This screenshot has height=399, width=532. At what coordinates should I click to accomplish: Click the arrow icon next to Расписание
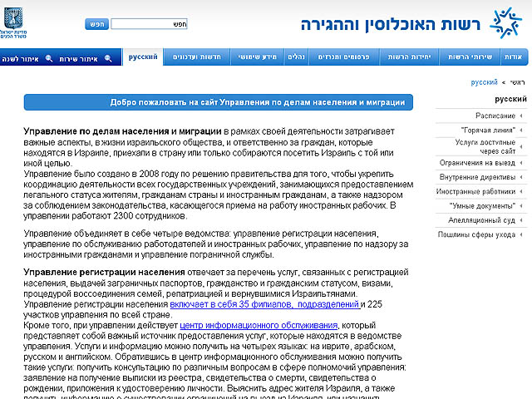[521, 116]
